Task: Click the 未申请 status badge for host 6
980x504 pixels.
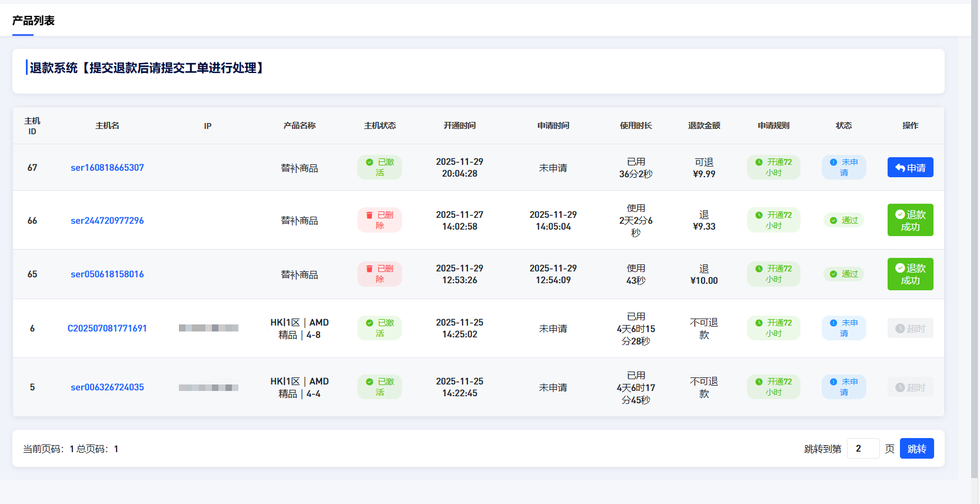Action: [x=843, y=329]
